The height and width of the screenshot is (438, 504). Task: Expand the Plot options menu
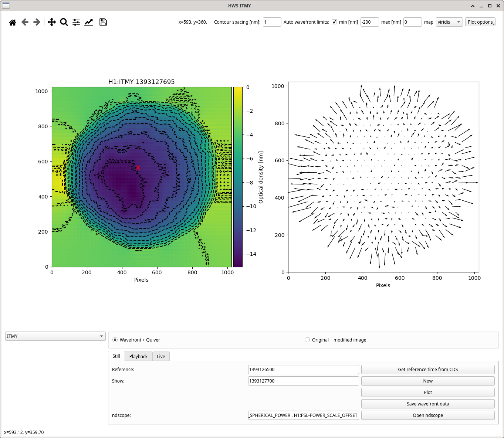480,22
